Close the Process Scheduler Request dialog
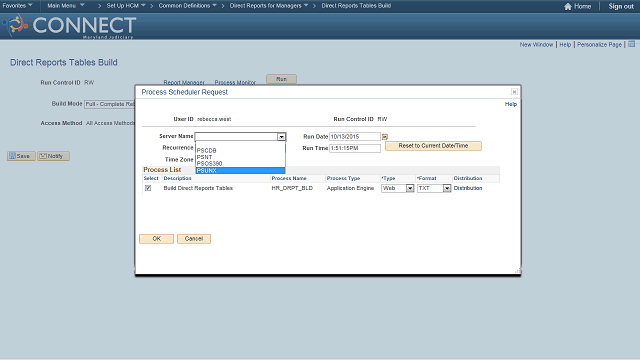Screen dimensions: 640x360 (x=514, y=92)
